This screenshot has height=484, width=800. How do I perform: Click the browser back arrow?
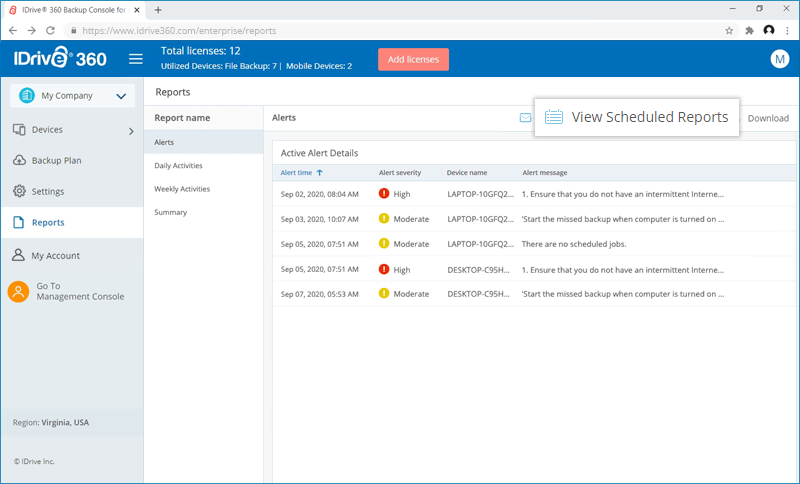(x=13, y=31)
